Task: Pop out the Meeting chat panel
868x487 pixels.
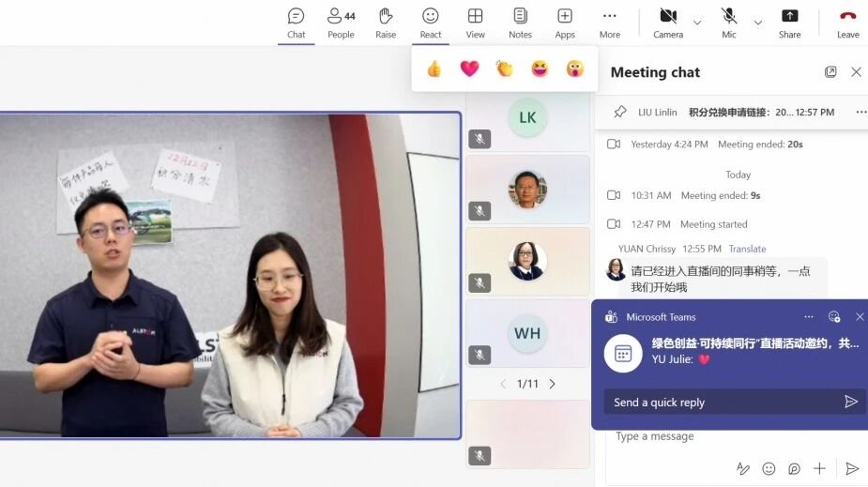Action: coord(830,72)
